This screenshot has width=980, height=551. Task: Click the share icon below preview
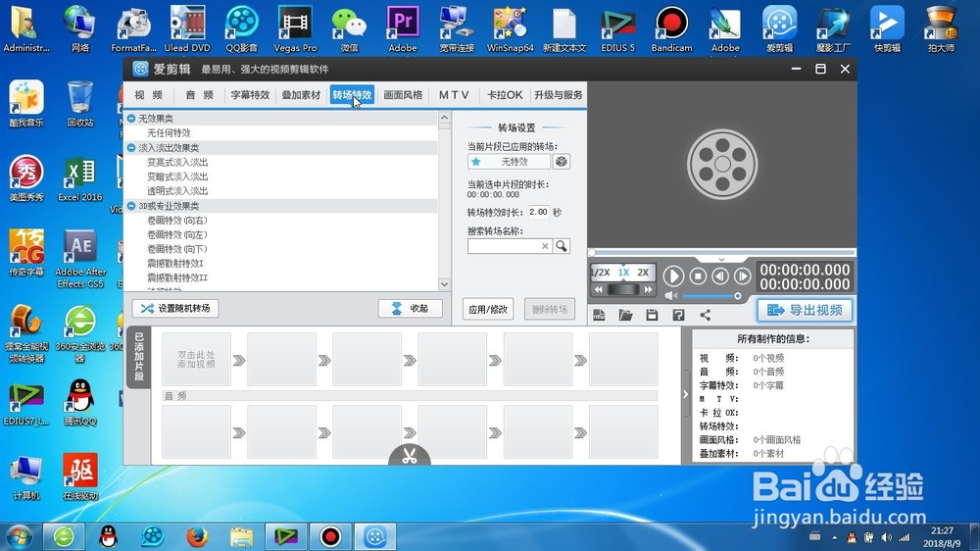click(705, 316)
